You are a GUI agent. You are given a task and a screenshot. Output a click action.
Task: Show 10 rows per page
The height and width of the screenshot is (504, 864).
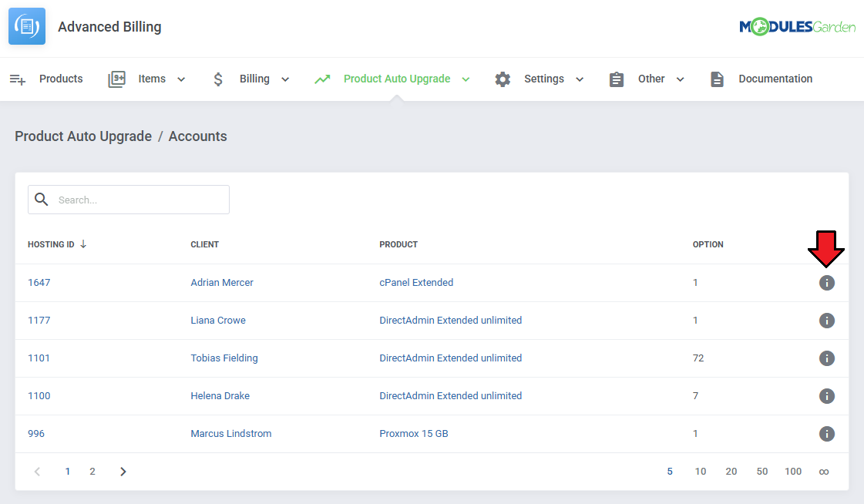(701, 472)
